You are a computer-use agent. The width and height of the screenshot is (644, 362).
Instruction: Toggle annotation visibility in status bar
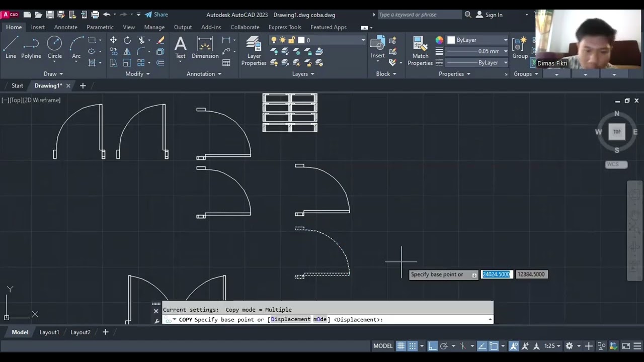[514, 346]
